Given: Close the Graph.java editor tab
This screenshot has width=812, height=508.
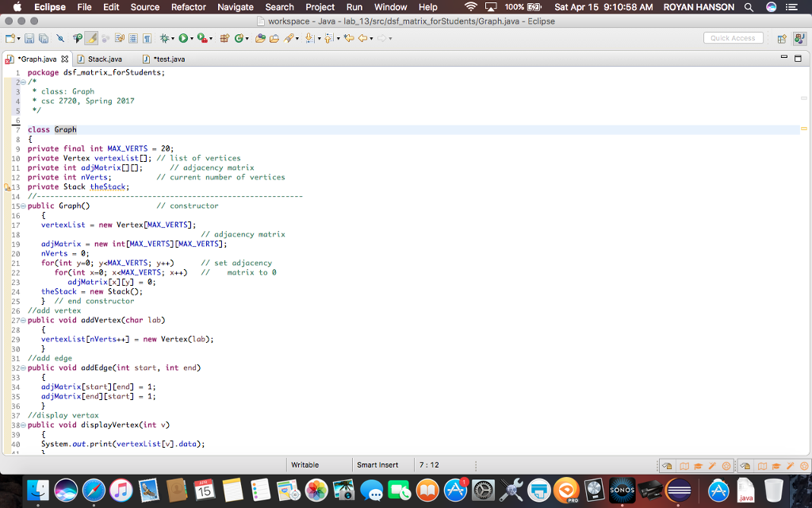Looking at the screenshot, I should coord(66,60).
